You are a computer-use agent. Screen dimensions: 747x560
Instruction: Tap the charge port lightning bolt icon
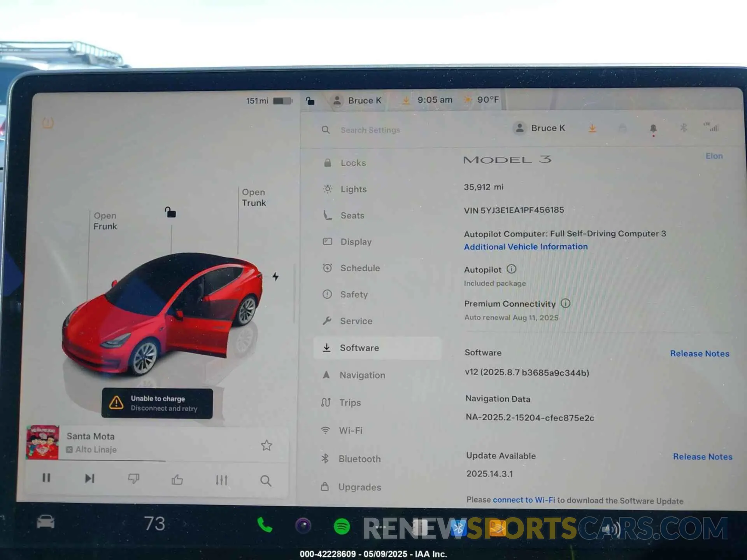tap(275, 276)
